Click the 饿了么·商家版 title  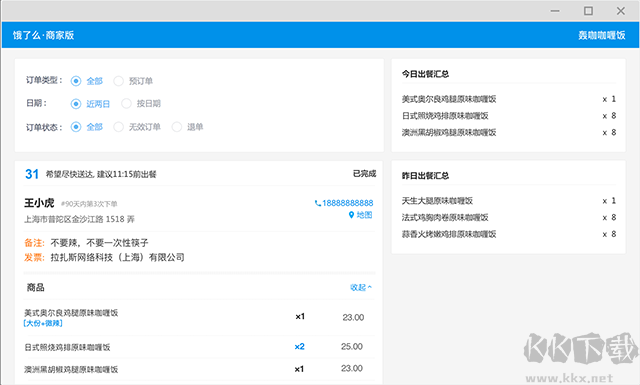click(x=43, y=35)
